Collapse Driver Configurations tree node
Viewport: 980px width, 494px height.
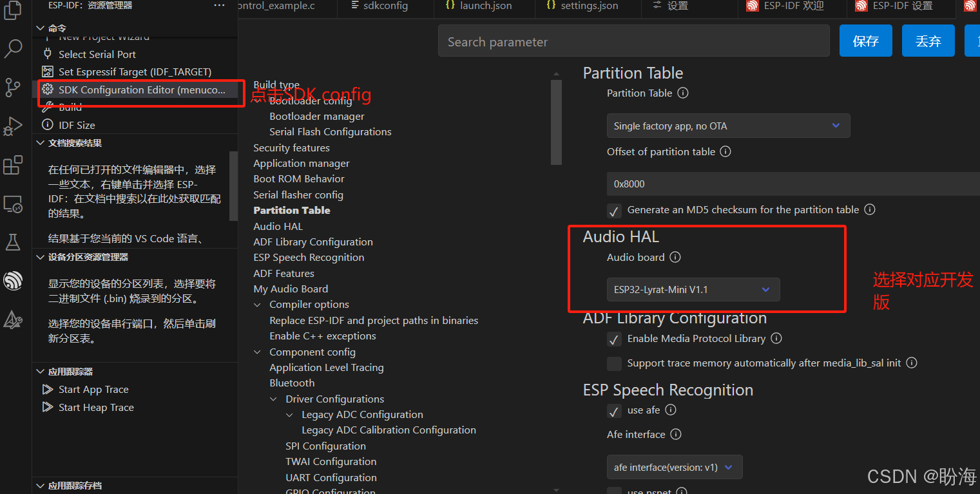point(274,399)
